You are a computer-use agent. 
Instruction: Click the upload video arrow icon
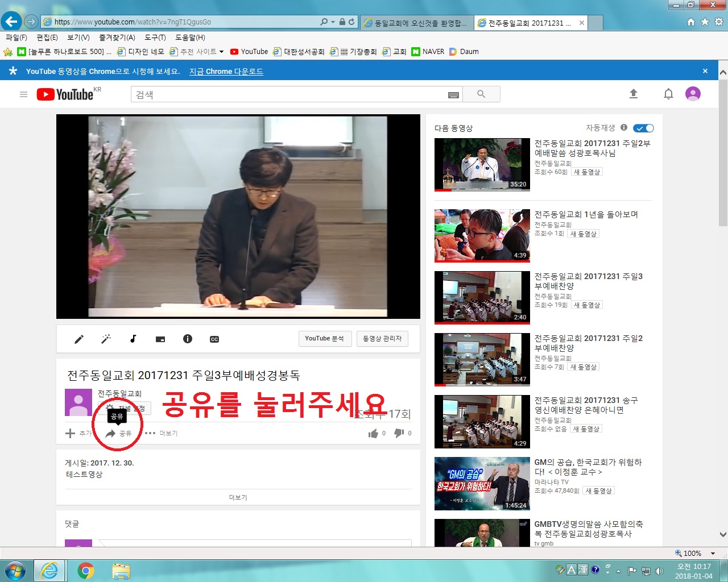(x=634, y=94)
